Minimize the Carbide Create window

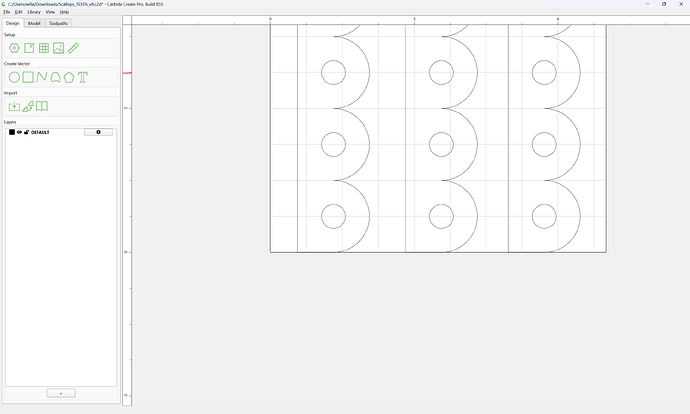coord(648,4)
